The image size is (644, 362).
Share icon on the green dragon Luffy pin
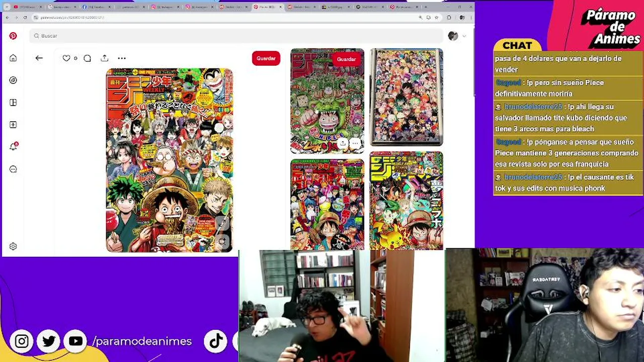click(343, 143)
